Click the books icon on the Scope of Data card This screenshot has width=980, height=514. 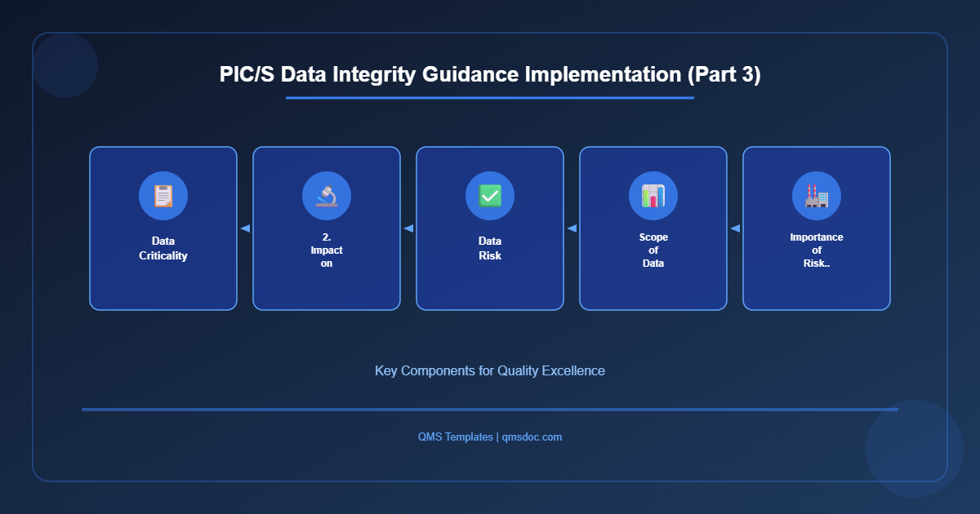(653, 195)
